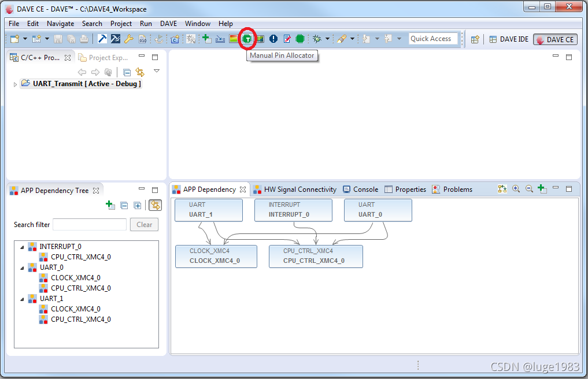Image resolution: width=588 pixels, height=379 pixels.
Task: Click the build hammer icon
Action: (102, 39)
